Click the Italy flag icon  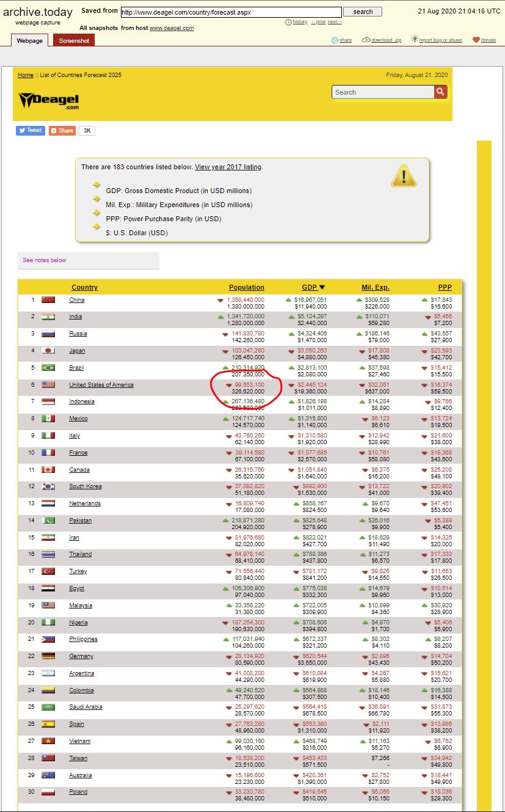48,436
